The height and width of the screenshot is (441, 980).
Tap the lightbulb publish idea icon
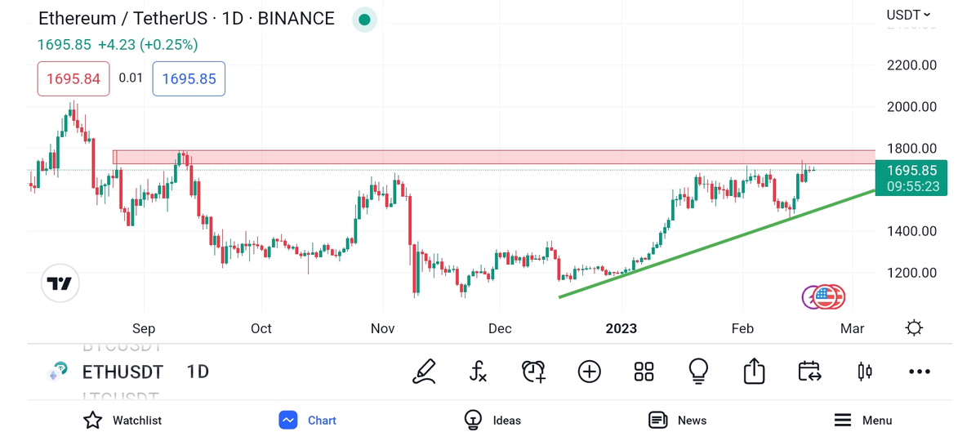pos(698,372)
